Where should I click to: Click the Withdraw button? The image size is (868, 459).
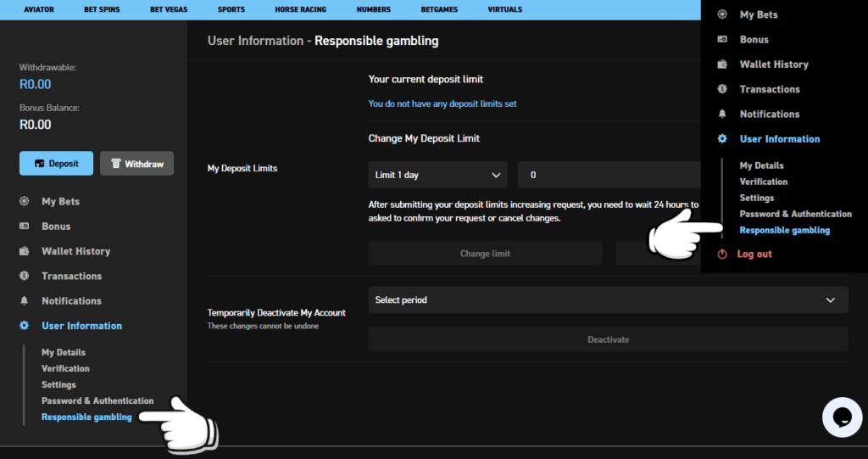point(136,164)
